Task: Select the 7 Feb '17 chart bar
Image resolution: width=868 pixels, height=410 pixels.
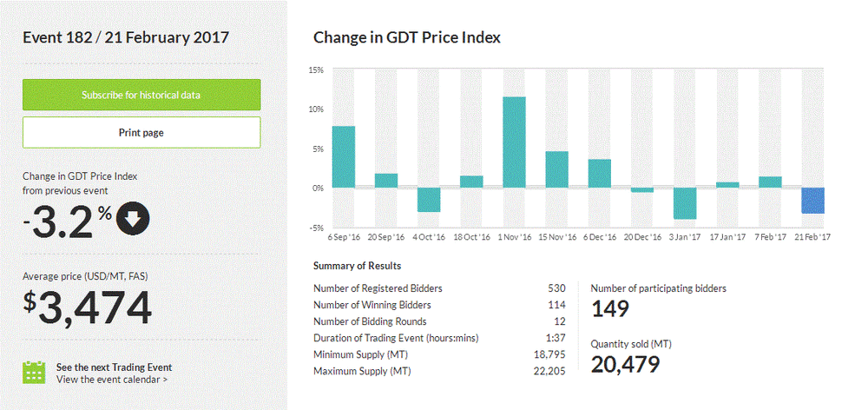Action: 770,182
